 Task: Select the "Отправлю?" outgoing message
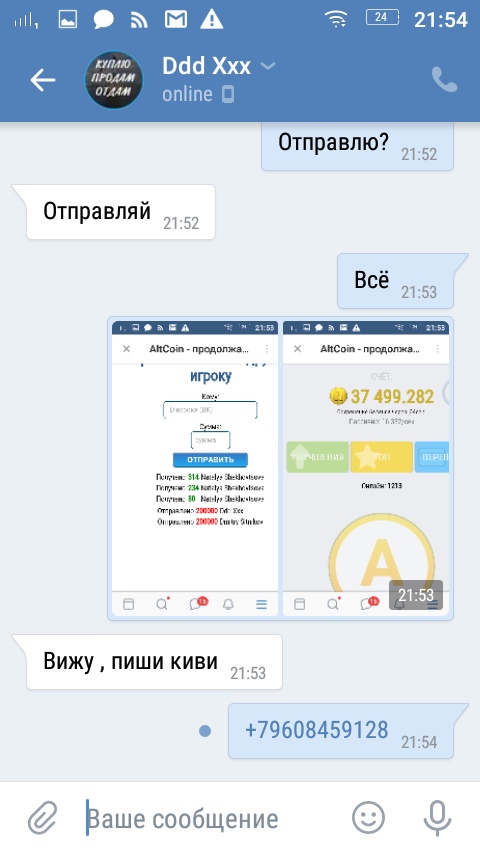357,146
